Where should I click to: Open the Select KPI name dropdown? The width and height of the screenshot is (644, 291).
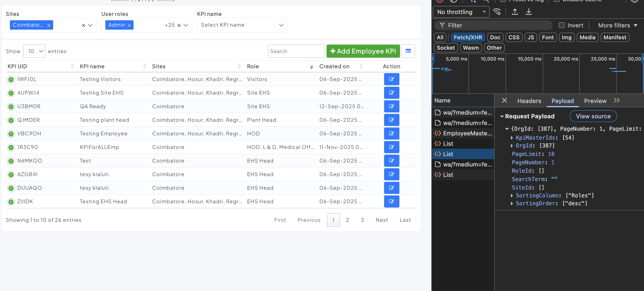[242, 25]
